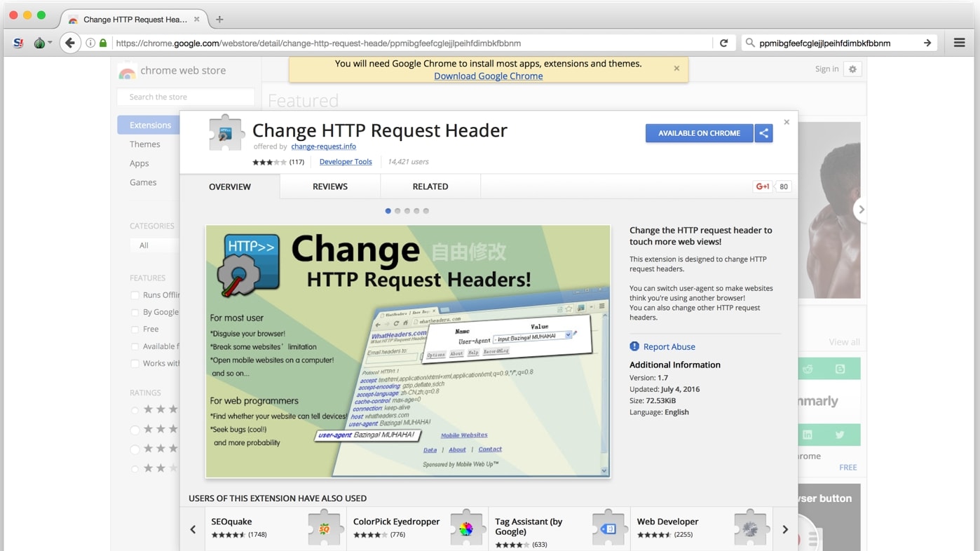Viewport: 980px width, 551px height.
Task: Click the 14,421 users text
Action: click(408, 162)
